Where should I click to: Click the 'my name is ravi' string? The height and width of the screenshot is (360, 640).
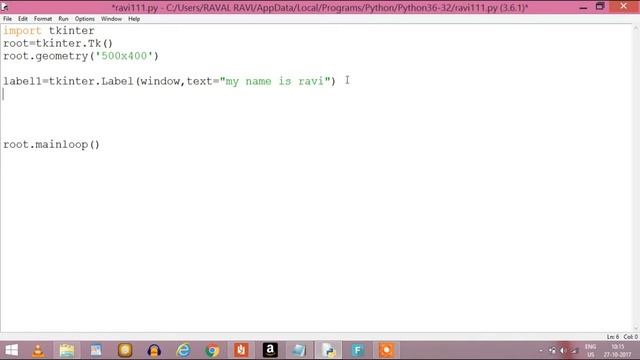275,81
